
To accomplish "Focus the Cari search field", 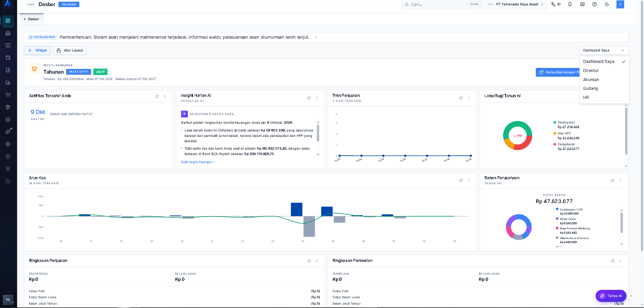I will tap(441, 4).
